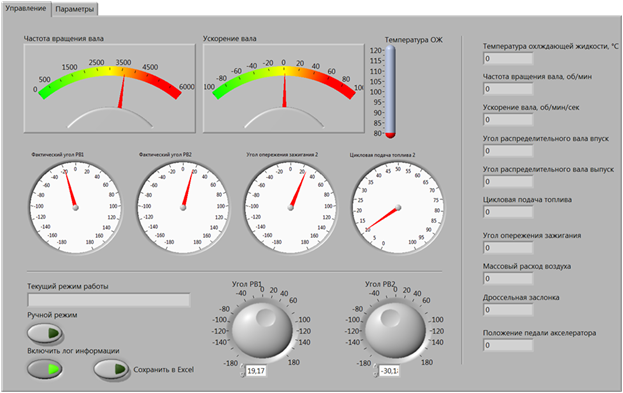The height and width of the screenshot is (393, 623).
Task: Switch to the Параметры tab
Action: [x=75, y=10]
